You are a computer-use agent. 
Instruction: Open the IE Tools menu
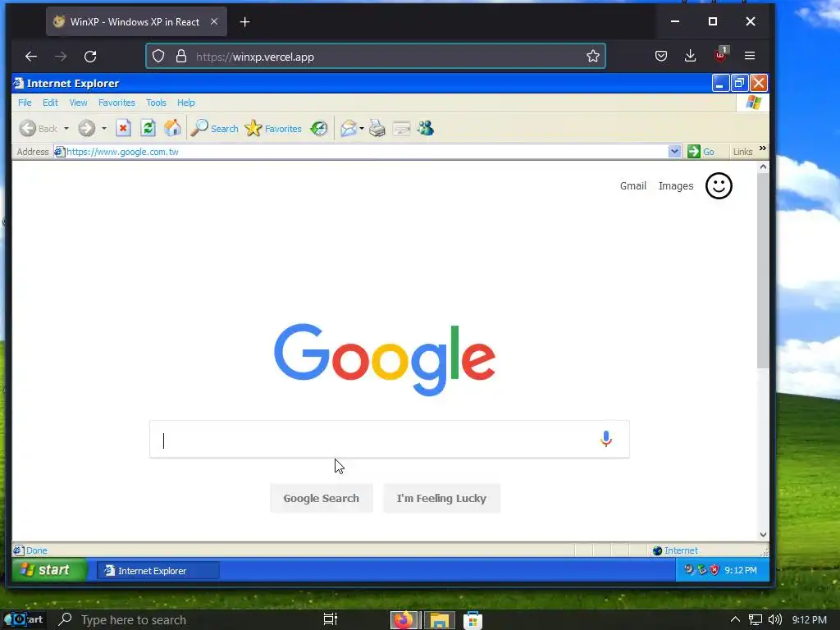click(x=157, y=103)
